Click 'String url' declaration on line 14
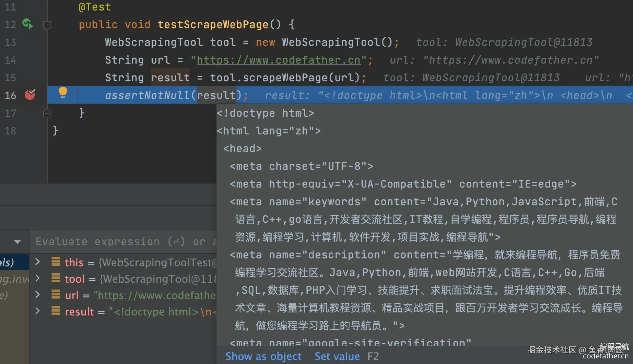 (x=137, y=60)
